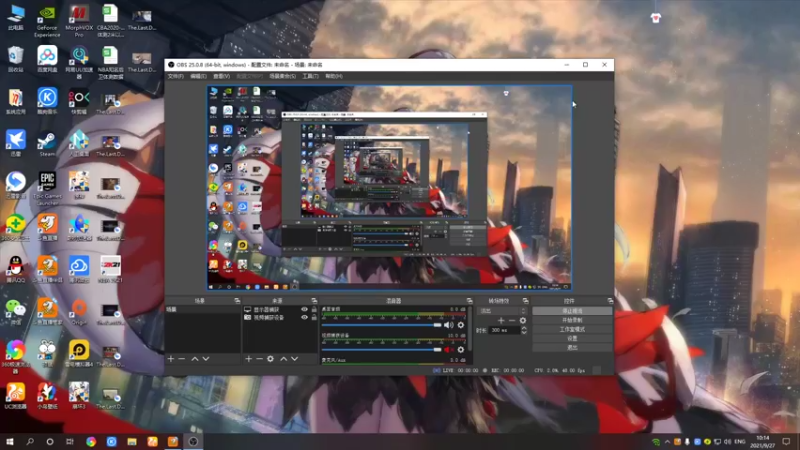
Task: Add a new scene with the Scenes plus icon
Action: (171, 359)
